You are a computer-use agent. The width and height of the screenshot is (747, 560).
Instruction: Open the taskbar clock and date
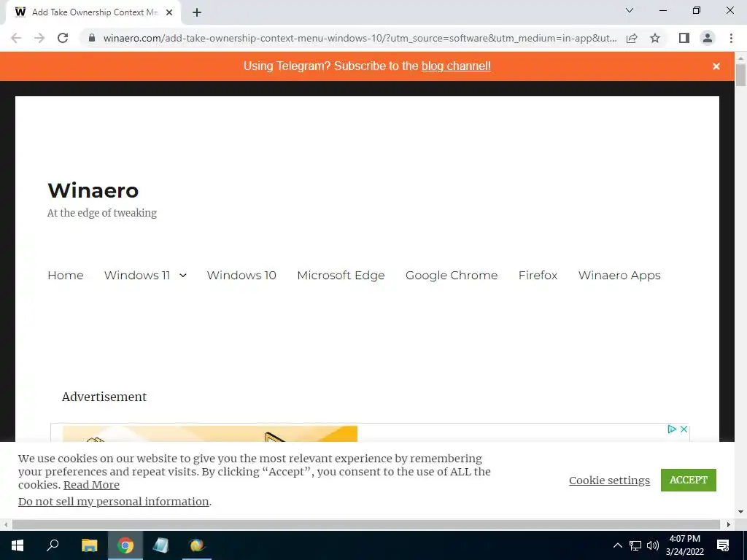tap(684, 545)
